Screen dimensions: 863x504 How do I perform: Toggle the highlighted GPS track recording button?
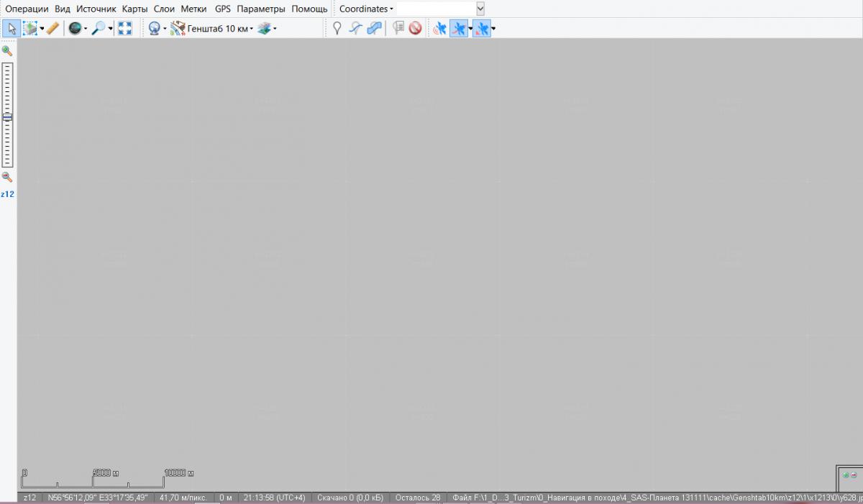click(458, 29)
